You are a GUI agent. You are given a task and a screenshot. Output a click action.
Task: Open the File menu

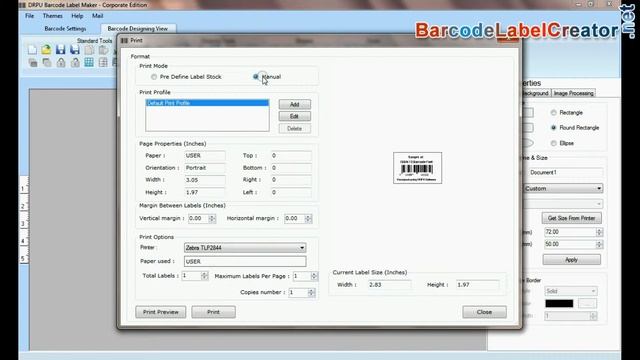(x=29, y=16)
